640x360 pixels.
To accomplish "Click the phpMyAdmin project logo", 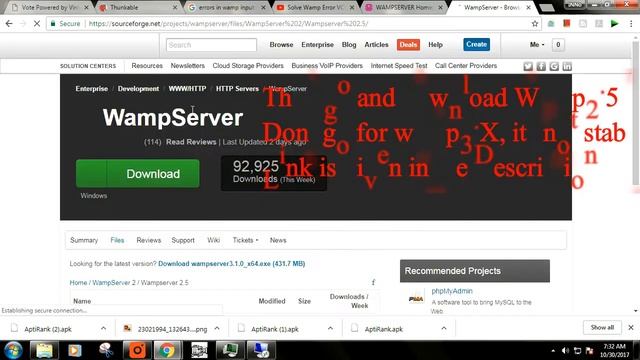I will (x=416, y=298).
